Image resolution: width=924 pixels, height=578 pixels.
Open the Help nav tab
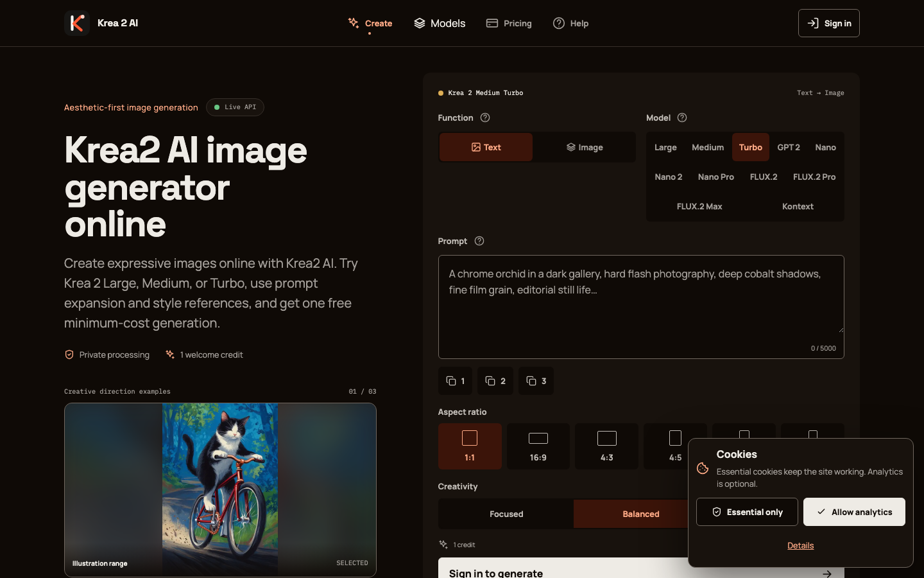point(570,23)
